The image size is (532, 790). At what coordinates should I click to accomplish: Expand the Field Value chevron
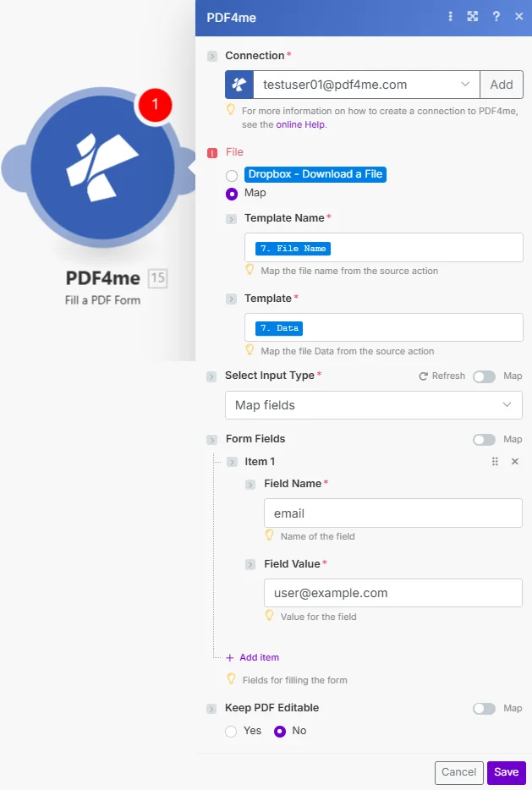[x=250, y=565]
